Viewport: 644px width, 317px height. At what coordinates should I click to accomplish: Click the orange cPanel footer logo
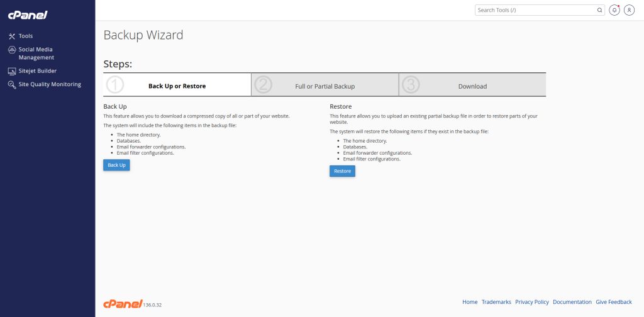(x=123, y=304)
